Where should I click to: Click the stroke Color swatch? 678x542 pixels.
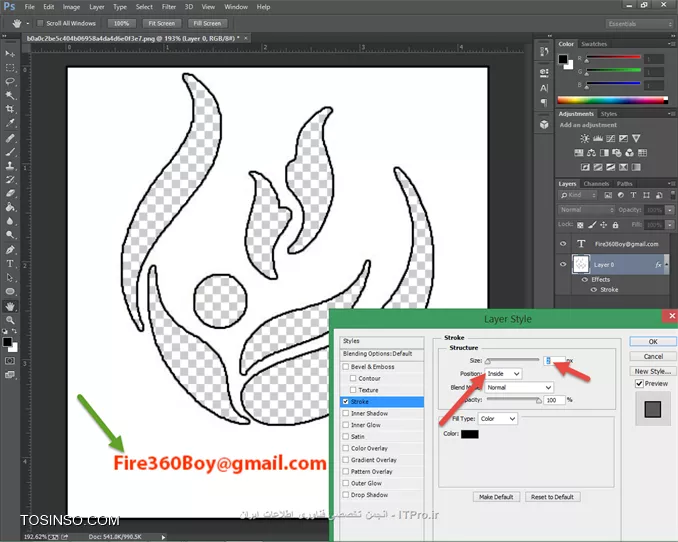click(x=470, y=434)
